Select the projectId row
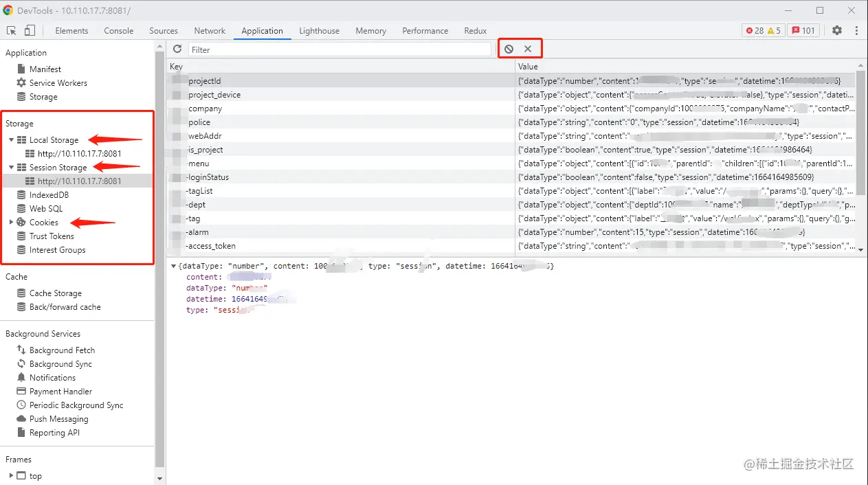The width and height of the screenshot is (868, 485). (511, 81)
